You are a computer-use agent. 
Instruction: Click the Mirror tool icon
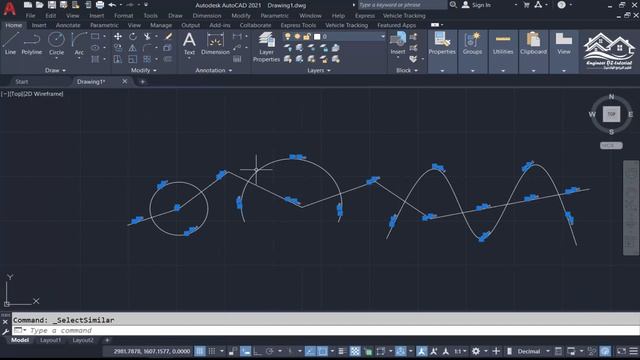click(x=133, y=48)
